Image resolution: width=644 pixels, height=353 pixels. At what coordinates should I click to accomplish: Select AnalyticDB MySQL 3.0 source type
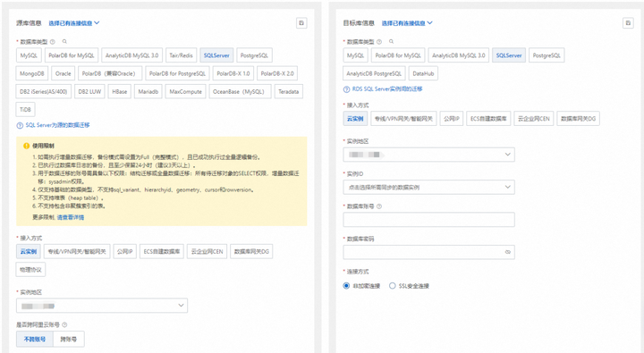coord(131,55)
